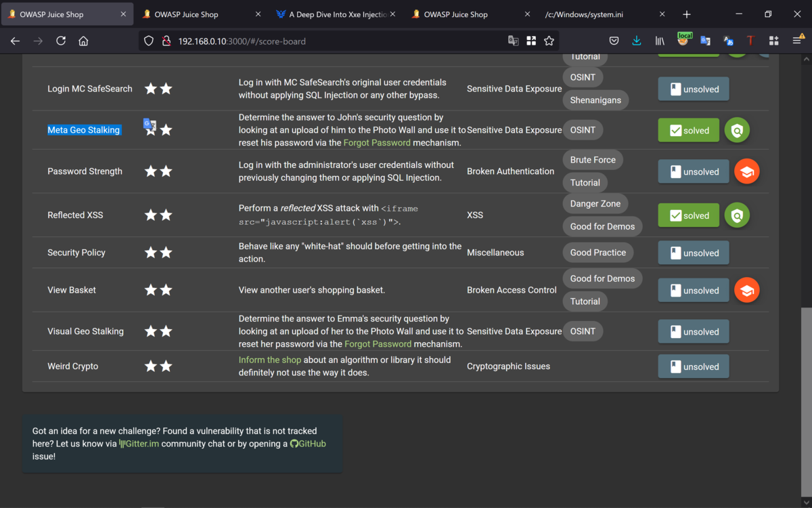Click unsolved button for Login MC SafeSearch
812x508 pixels.
(693, 89)
